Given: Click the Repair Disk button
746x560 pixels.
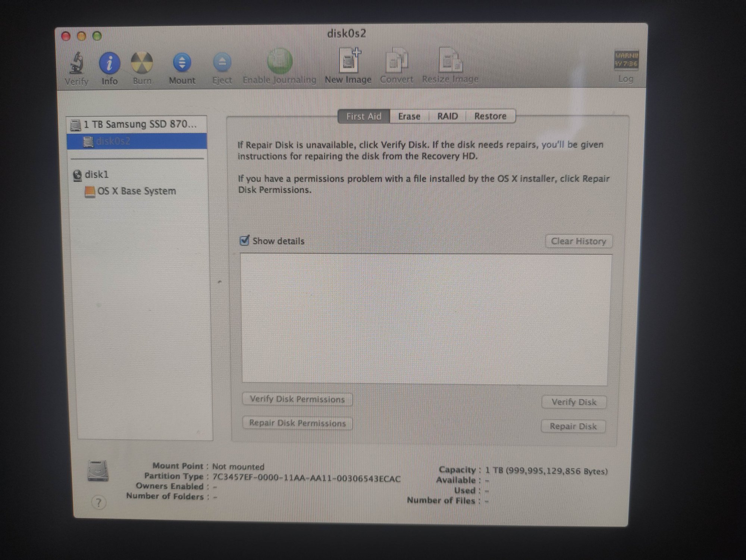Looking at the screenshot, I should 573,426.
